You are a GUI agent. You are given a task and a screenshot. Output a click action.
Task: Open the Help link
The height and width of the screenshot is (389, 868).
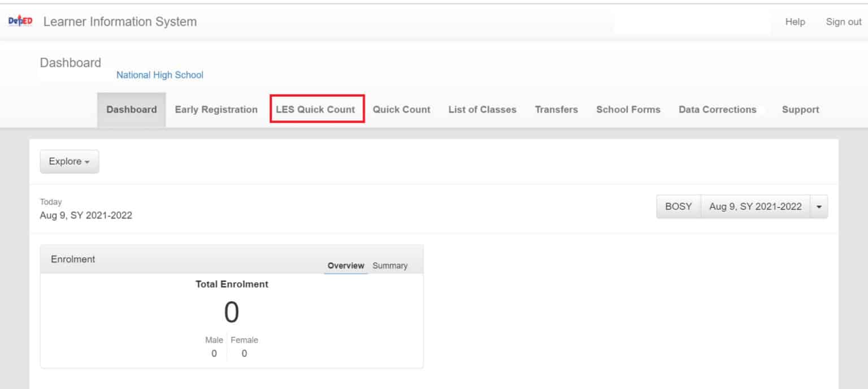(795, 21)
